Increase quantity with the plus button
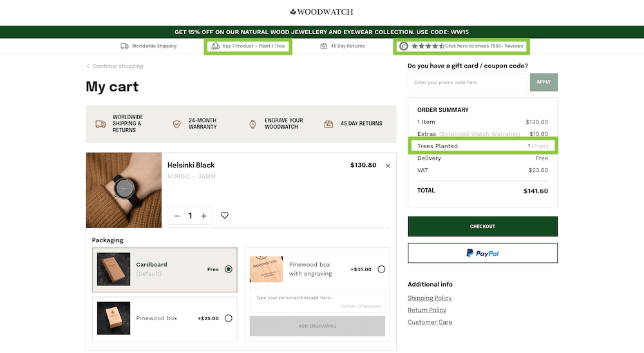The width and height of the screenshot is (644, 353). click(x=204, y=216)
